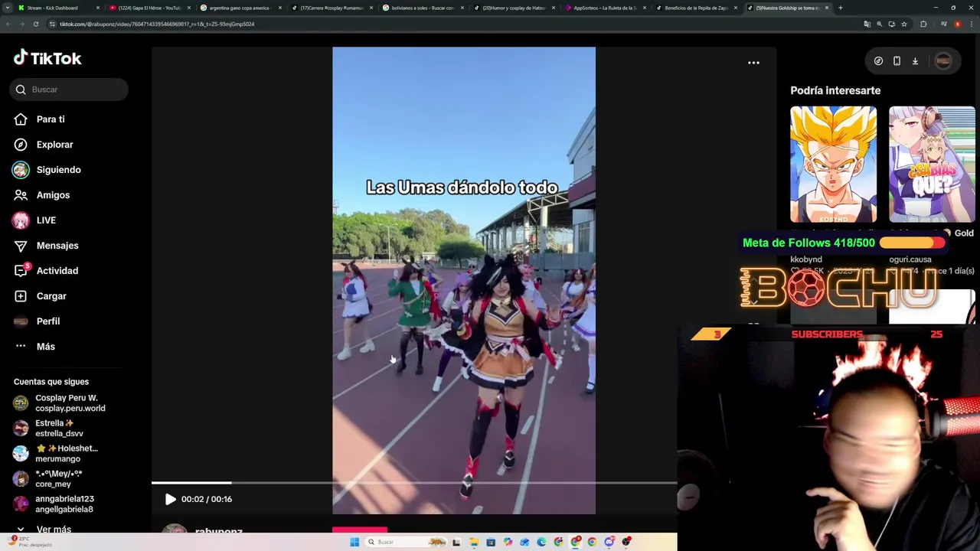The image size is (980, 551).
Task: Click the compass-like icon left of phone icon
Action: [878, 61]
